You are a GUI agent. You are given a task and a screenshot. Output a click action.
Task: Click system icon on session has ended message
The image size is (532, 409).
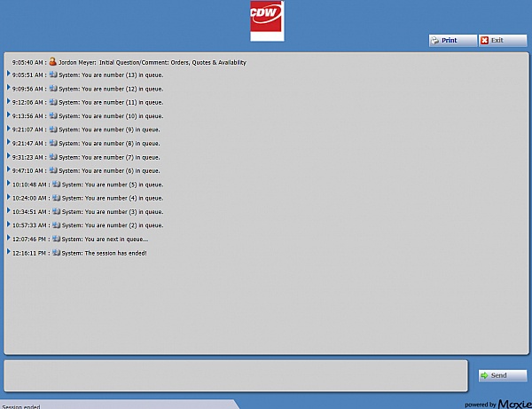tap(57, 253)
